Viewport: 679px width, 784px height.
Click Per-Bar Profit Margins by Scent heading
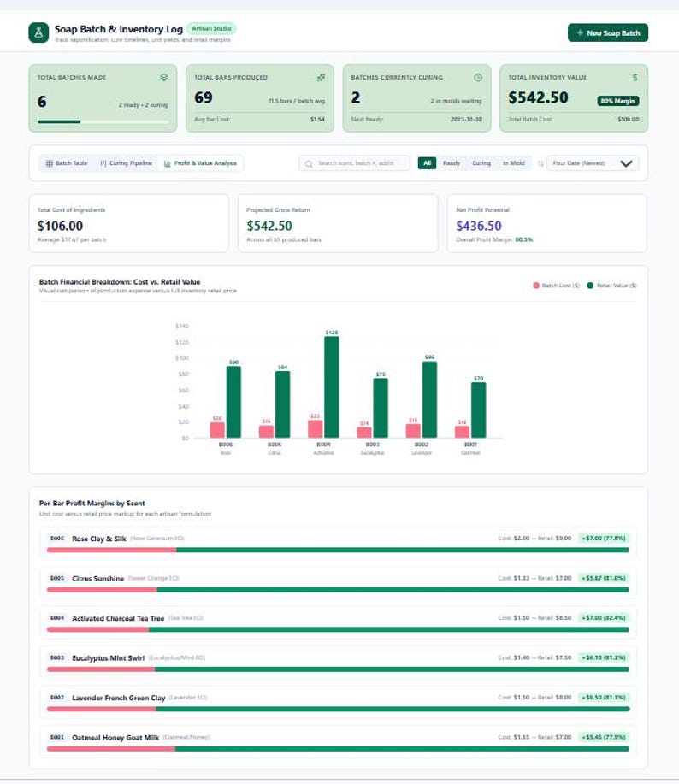[92, 504]
